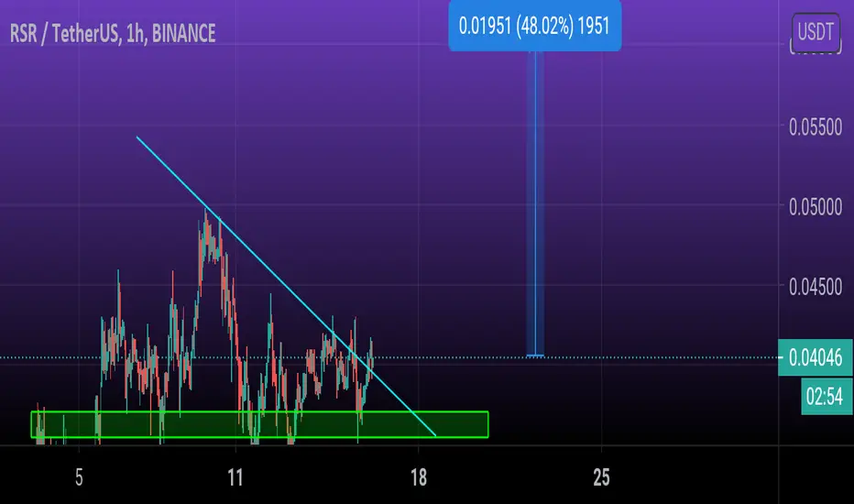
Task: Click the 0.05500 price axis label
Action: coord(816,127)
